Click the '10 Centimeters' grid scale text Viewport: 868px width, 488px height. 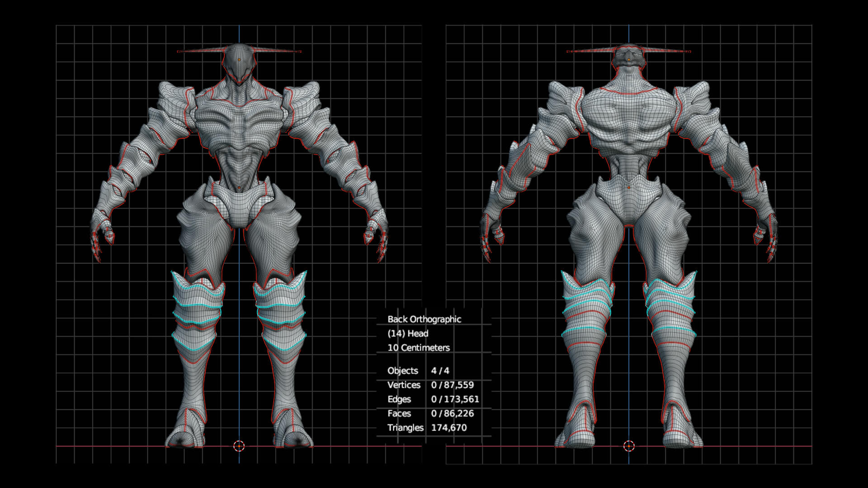tap(419, 348)
